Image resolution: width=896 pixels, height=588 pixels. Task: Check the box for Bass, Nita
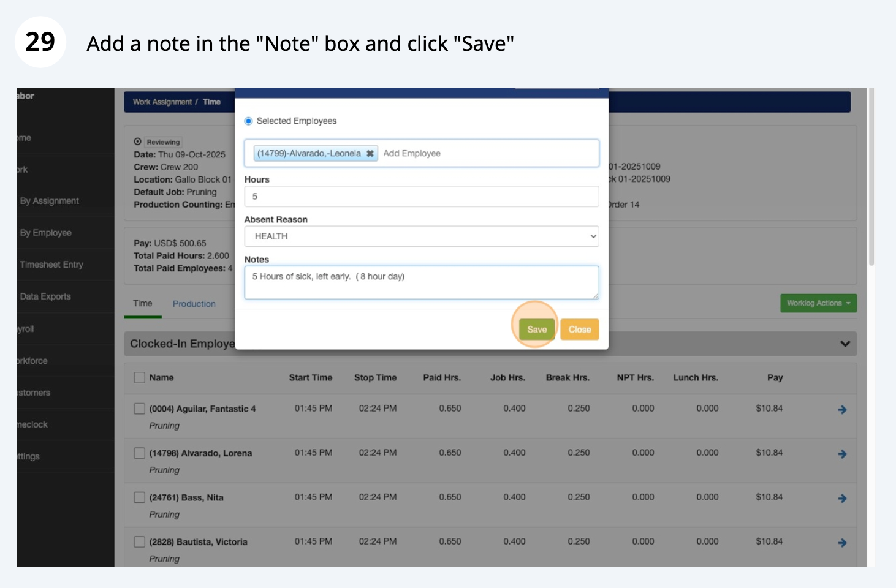pyautogui.click(x=140, y=497)
